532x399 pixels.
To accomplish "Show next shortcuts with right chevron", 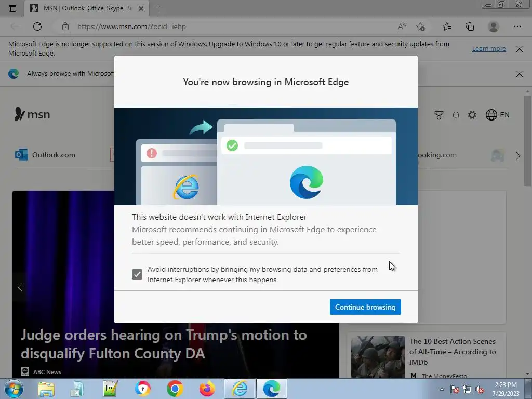I will point(518,156).
